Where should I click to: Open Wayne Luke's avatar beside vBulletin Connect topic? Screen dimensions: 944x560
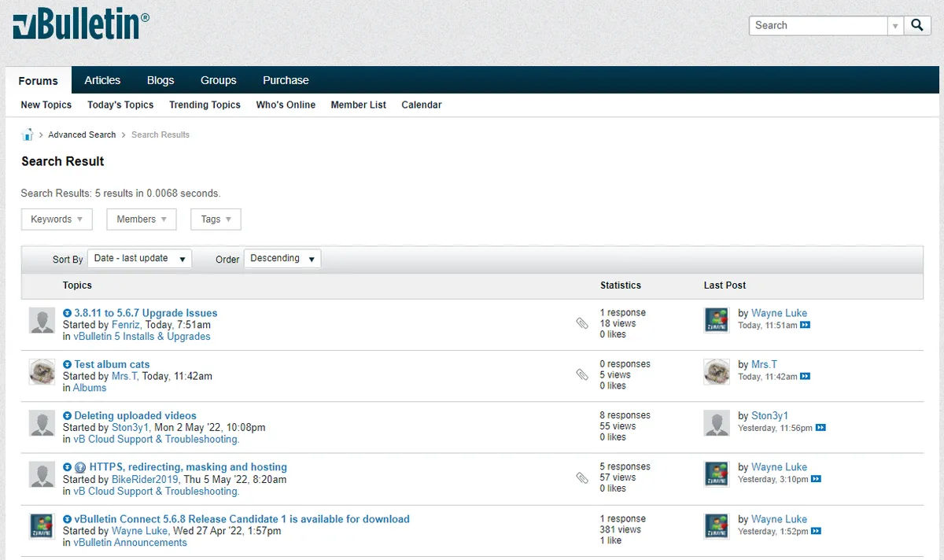pos(42,526)
